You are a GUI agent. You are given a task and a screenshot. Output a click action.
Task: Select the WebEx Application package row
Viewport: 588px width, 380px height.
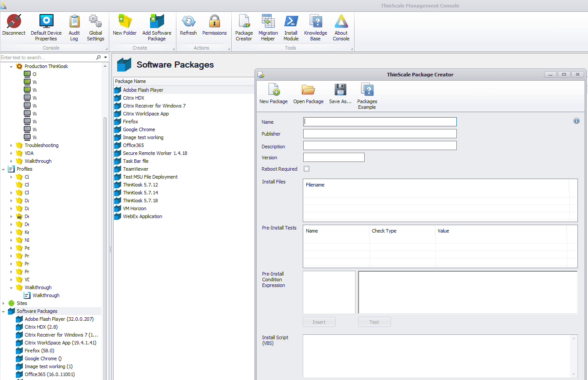click(184, 216)
